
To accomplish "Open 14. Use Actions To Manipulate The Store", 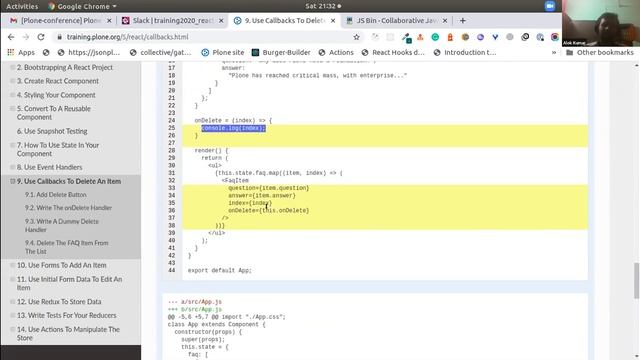I will (x=68, y=333).
